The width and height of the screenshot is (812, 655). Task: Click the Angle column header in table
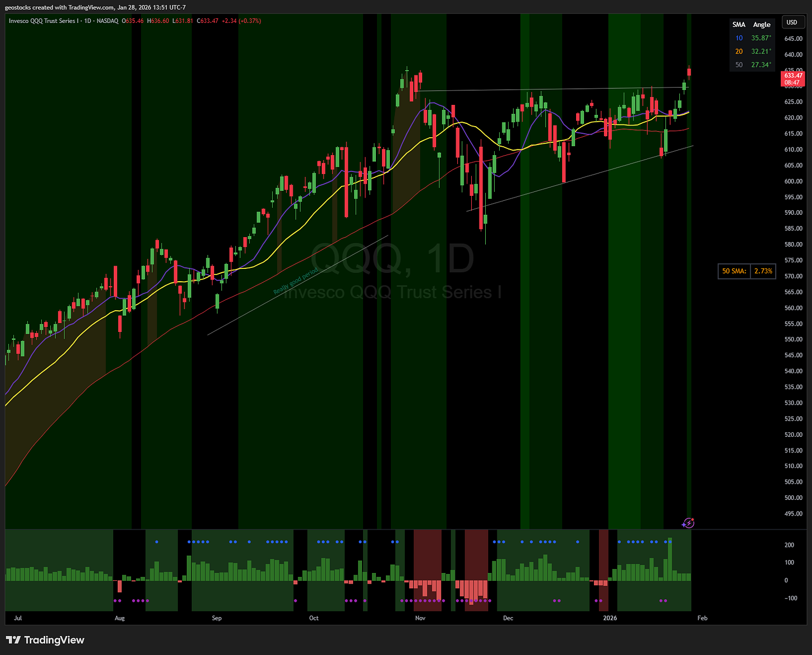pos(761,25)
